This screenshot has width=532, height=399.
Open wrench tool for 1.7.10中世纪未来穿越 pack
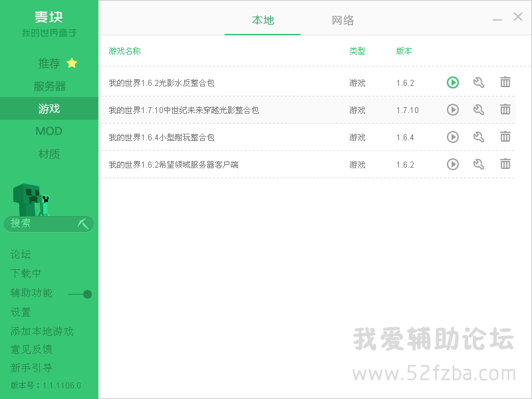click(x=478, y=110)
